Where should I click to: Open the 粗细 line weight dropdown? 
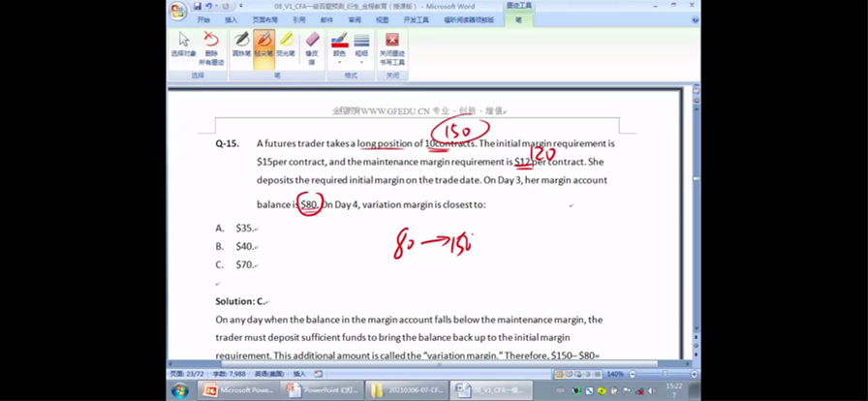point(361,47)
